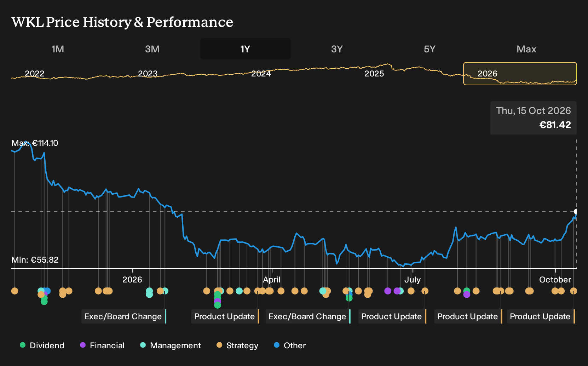Open Exec/Board Change label after April
588x366 pixels.
[308, 316]
